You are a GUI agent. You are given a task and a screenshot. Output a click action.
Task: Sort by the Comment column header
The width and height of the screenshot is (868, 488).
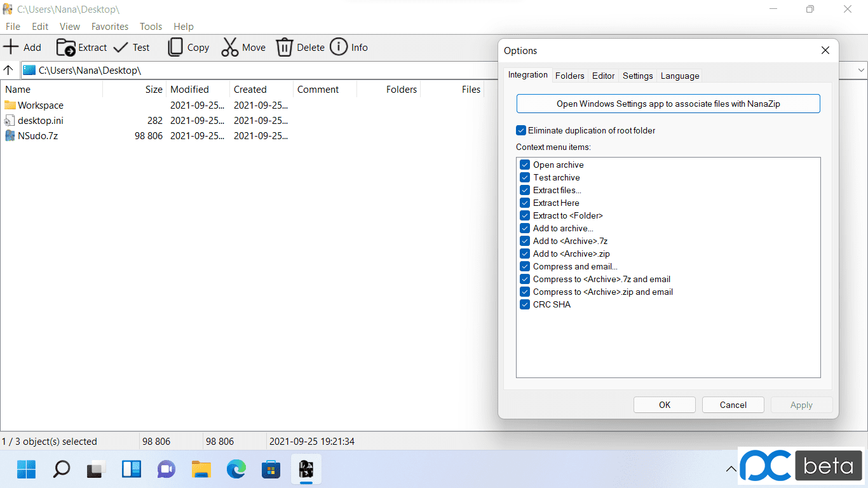tap(325, 90)
